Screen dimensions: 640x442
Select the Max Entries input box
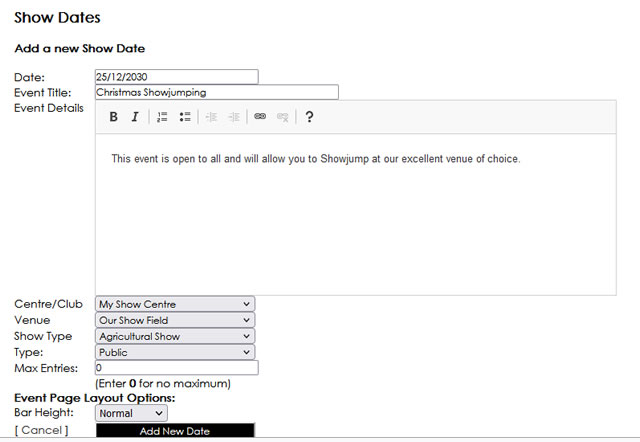177,368
